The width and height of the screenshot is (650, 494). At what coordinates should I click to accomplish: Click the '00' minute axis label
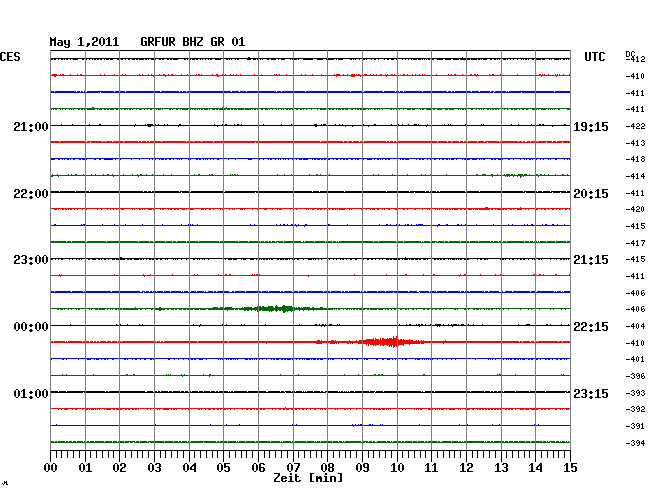click(x=51, y=468)
